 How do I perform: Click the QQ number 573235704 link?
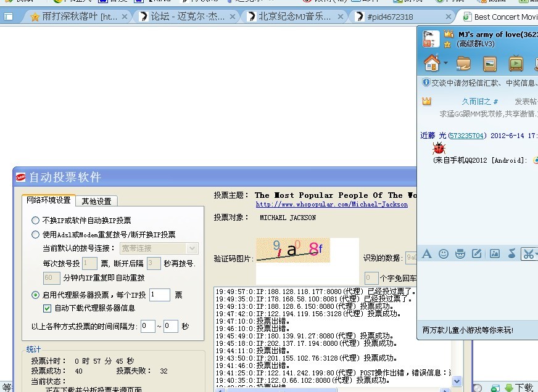pyautogui.click(x=466, y=136)
